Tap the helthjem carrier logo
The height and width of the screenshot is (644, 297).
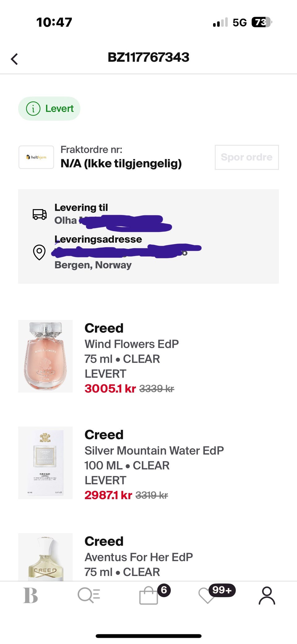(36, 157)
